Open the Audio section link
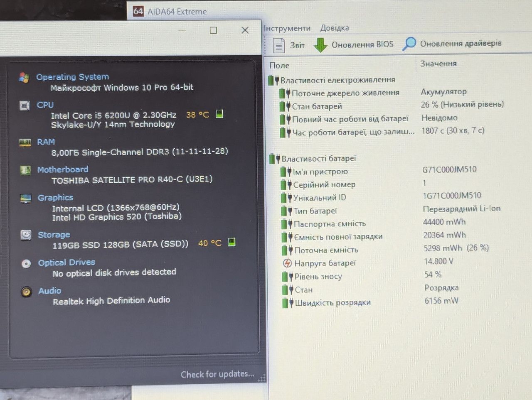This screenshot has width=532, height=400. (x=50, y=291)
